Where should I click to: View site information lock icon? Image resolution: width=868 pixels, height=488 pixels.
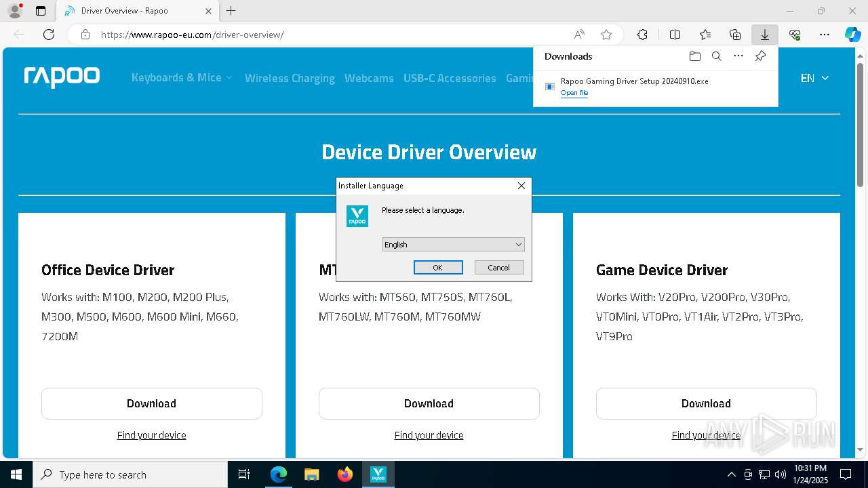[85, 35]
